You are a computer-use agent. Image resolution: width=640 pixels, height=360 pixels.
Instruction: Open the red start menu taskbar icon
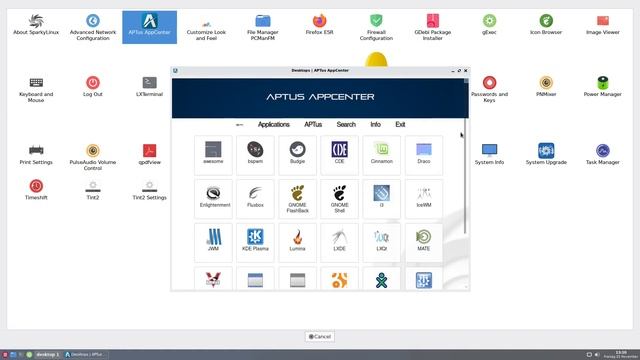pyautogui.click(x=5, y=355)
